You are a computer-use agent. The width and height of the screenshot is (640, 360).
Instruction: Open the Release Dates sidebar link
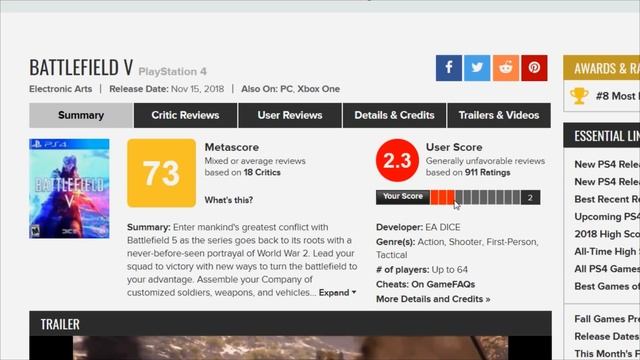(607, 336)
